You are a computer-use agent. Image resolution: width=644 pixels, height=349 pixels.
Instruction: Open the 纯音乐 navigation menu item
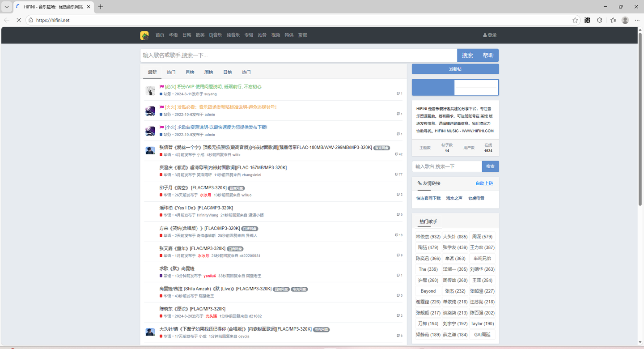coord(233,35)
